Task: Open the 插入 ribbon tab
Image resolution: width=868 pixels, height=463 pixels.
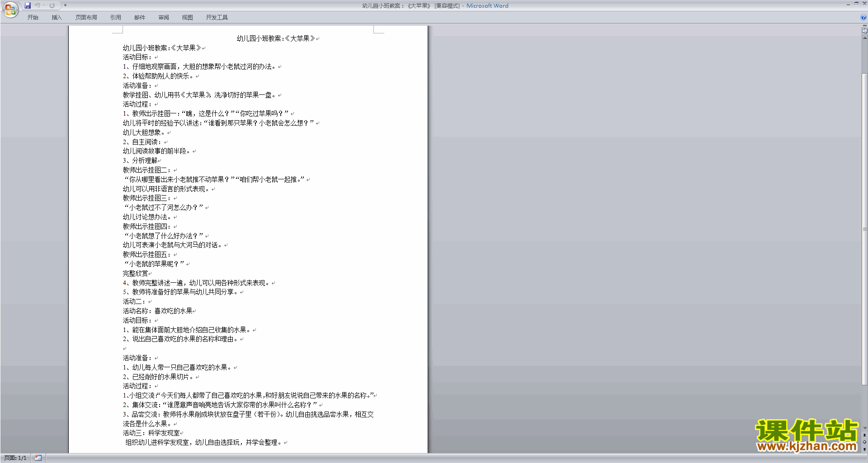Action: (x=57, y=18)
